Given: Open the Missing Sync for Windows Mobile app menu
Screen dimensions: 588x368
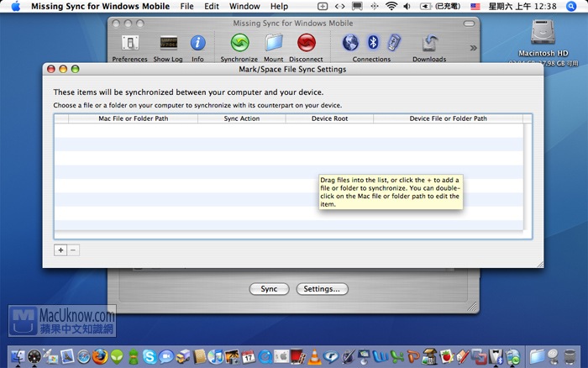Looking at the screenshot, I should click(x=100, y=7).
